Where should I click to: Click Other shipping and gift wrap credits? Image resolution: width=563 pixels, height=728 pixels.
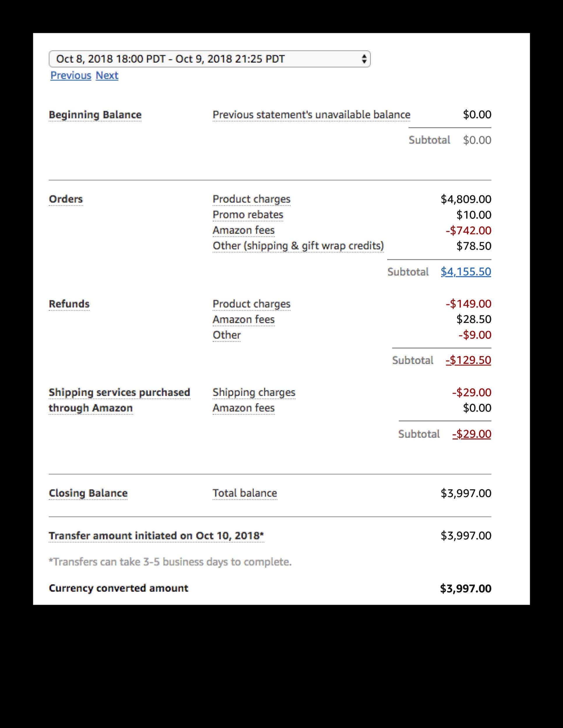coord(298,246)
